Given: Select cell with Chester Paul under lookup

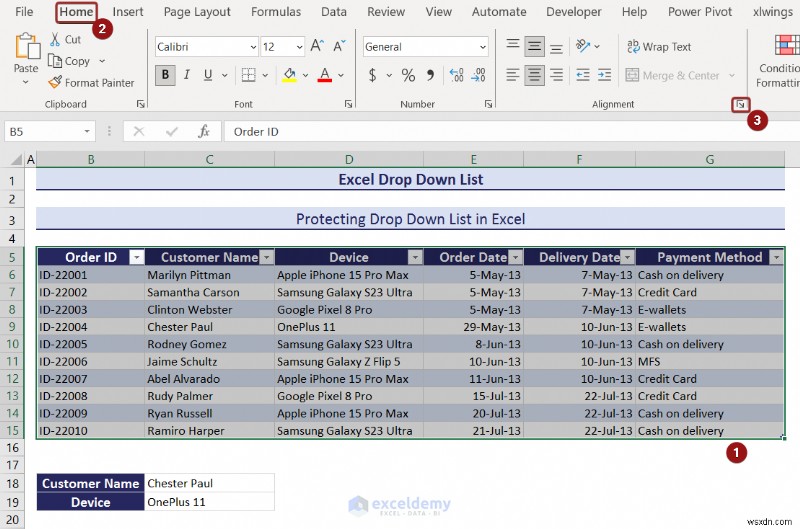Looking at the screenshot, I should tap(209, 483).
